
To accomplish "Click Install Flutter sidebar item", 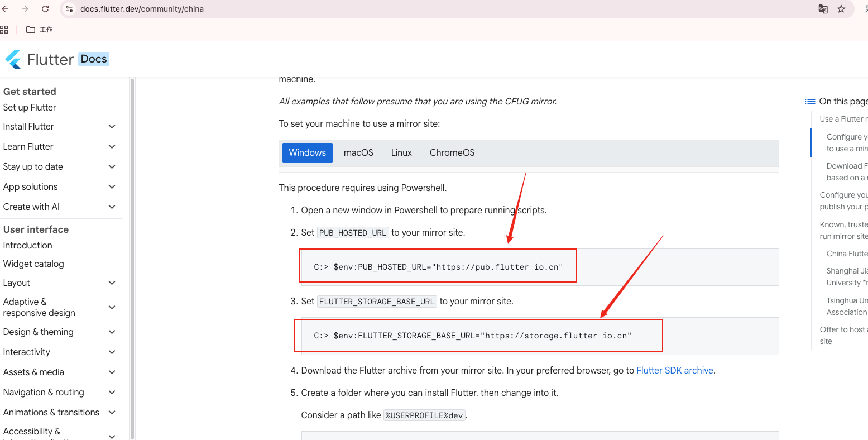I will (x=28, y=127).
